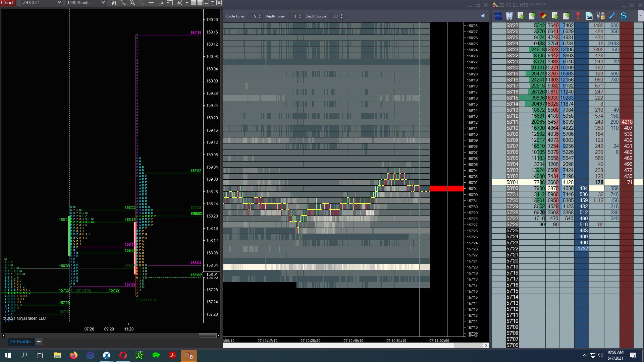The height and width of the screenshot is (362, 644).
Task: Click the blue S icon in DOM toolbar
Action: coord(624,16)
